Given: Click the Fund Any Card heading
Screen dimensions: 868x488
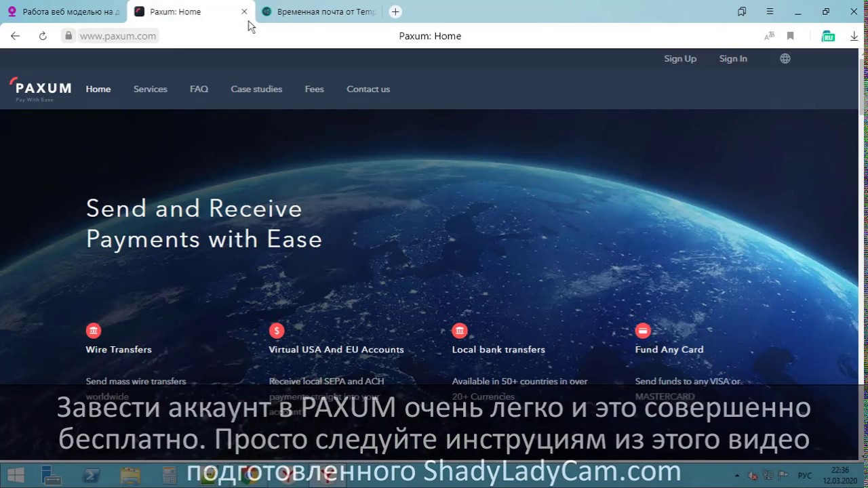Looking at the screenshot, I should coord(669,350).
